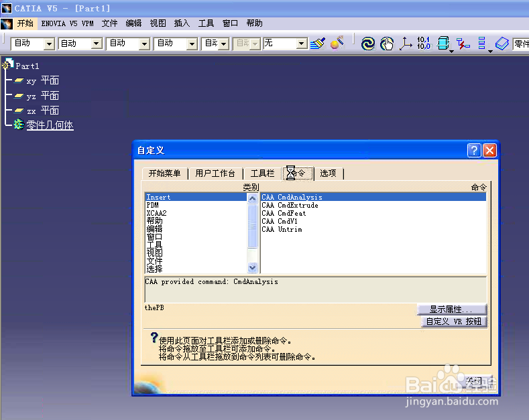Select 窗口 in the category list
Screen dimensions: 529x420
[x=196, y=237]
